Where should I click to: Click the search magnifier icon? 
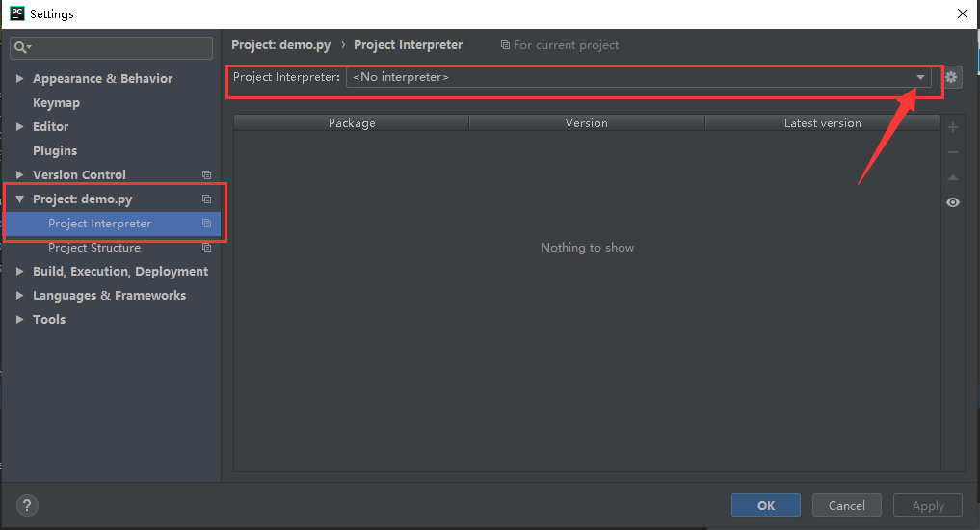(22, 47)
